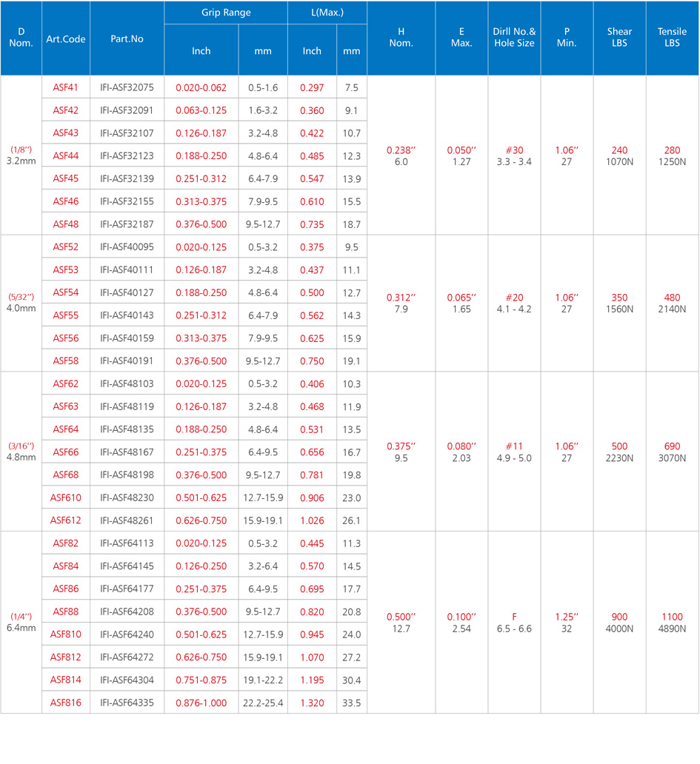Screen dimensions: 700x764
Task: Select the ASF41 art code
Action: point(66,87)
